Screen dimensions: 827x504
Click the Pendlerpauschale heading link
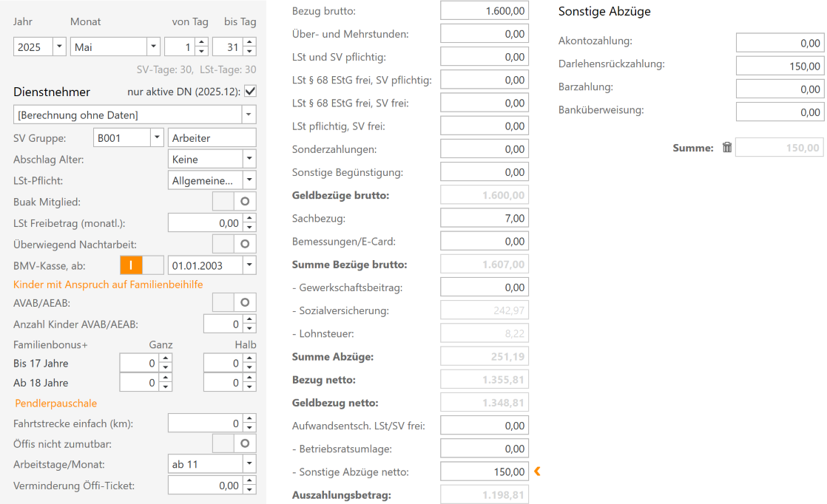click(56, 403)
